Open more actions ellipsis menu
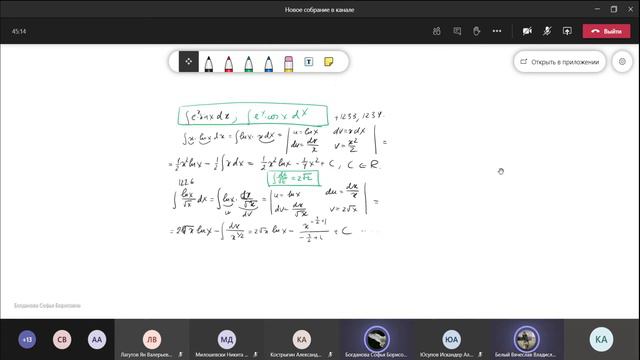 [497, 31]
